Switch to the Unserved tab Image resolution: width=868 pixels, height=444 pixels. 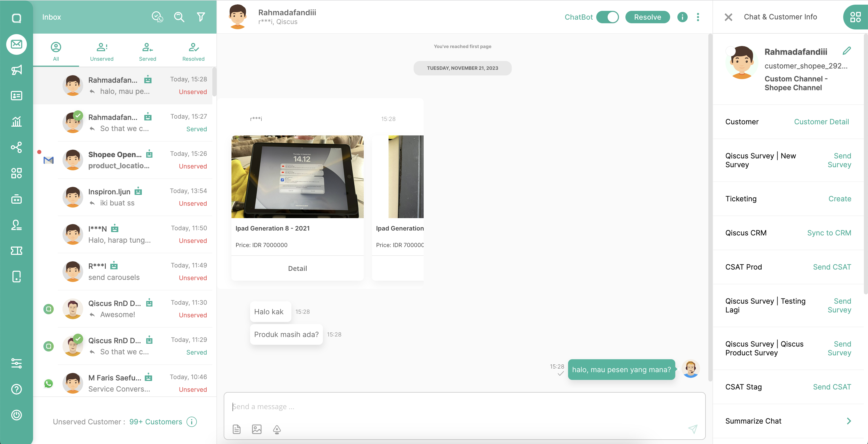point(102,52)
